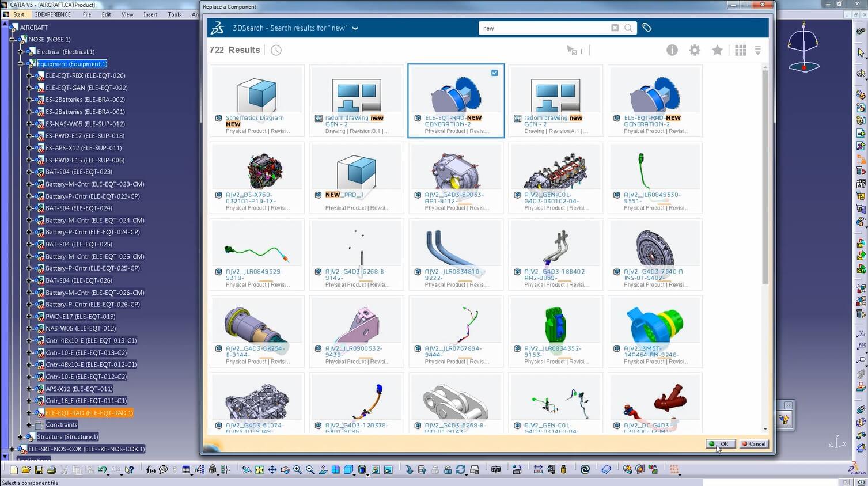Expand the Constraints node
This screenshot has width=868, height=486.
click(29, 425)
